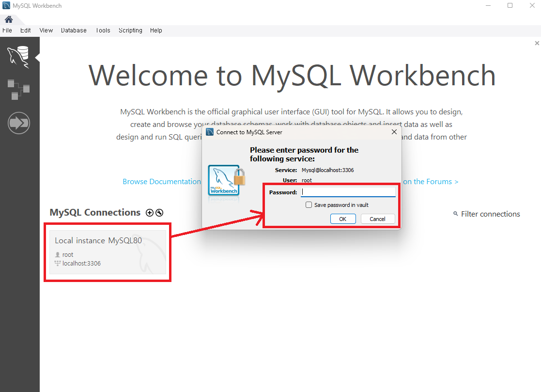Screen dimensions: 541x392
Task: Close the welcome page with gray X
Action: 537,43
